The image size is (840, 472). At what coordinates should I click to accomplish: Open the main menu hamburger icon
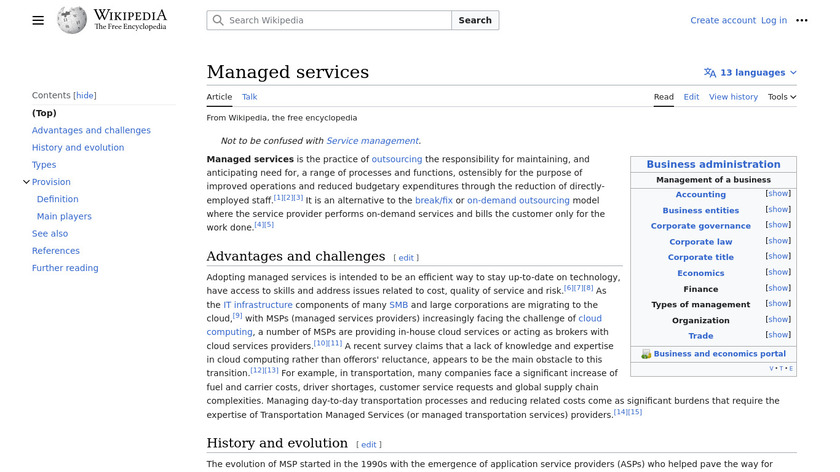pyautogui.click(x=38, y=20)
